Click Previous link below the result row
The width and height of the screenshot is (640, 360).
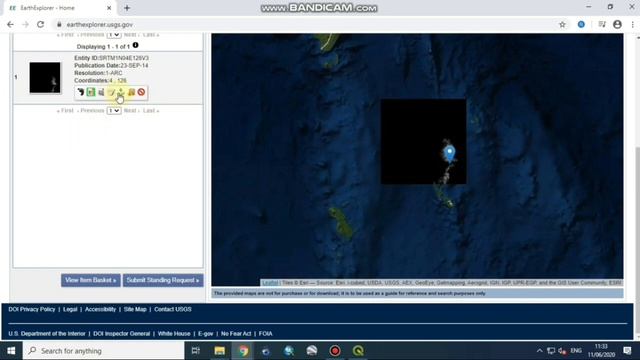[91, 111]
